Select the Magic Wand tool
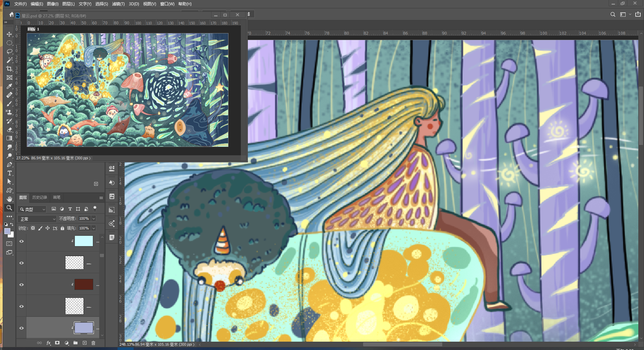 (x=9, y=60)
